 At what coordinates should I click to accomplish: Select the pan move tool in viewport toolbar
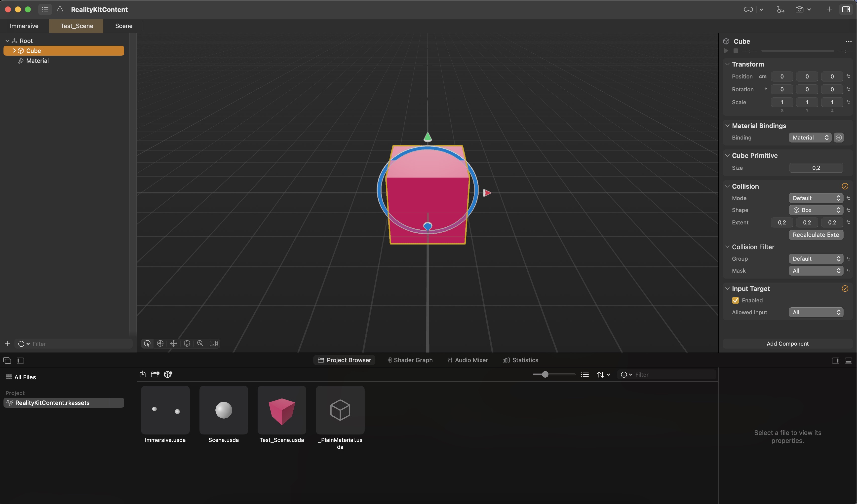(x=173, y=343)
